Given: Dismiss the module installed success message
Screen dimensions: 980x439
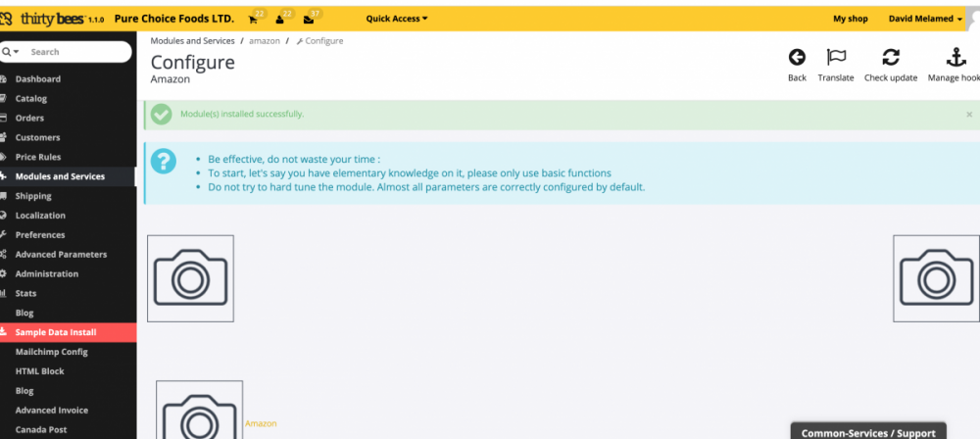Looking at the screenshot, I should tap(969, 115).
